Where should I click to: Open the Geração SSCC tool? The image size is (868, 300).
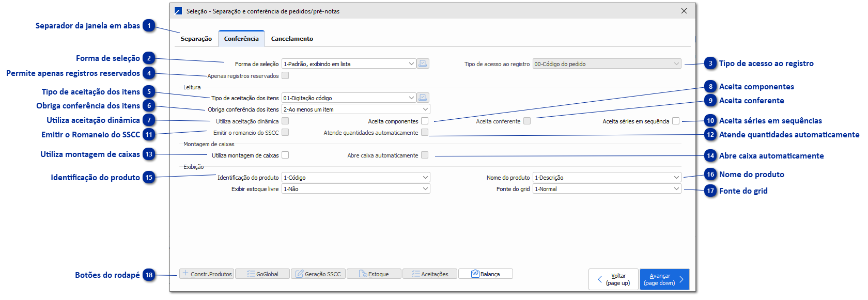point(318,274)
